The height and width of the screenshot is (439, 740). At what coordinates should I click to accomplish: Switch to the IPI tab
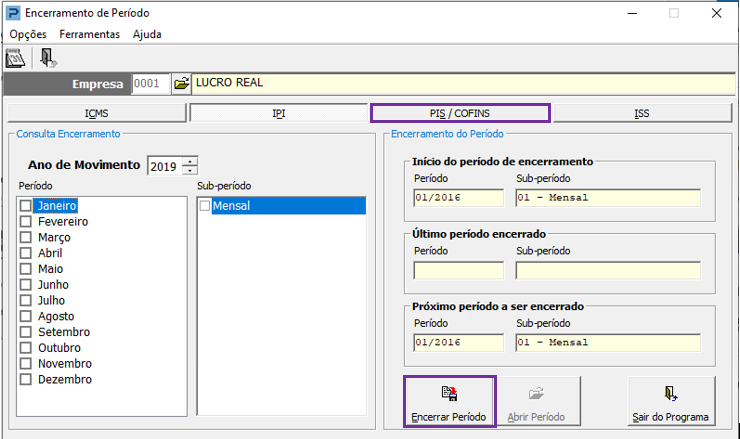click(278, 113)
